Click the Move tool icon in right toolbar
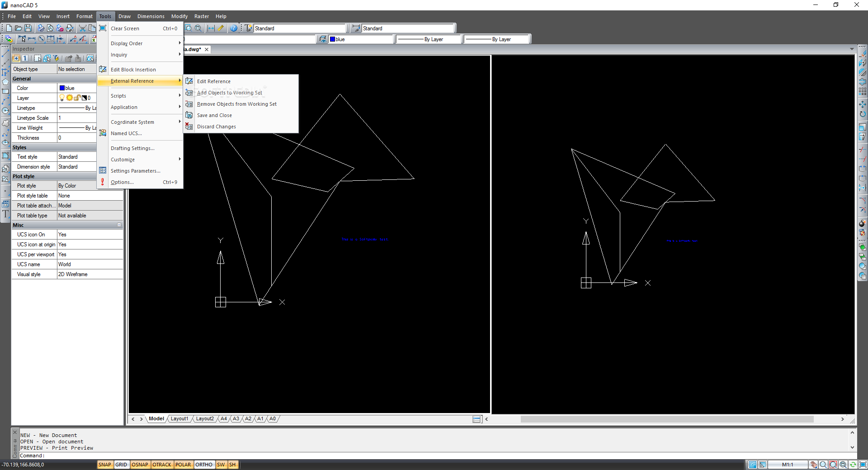This screenshot has width=868, height=470. pos(862,104)
